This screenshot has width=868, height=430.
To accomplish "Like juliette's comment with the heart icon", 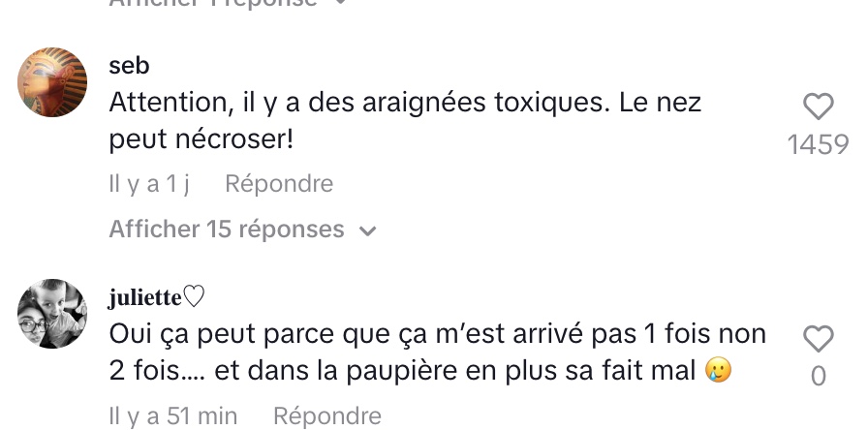I will click(819, 339).
